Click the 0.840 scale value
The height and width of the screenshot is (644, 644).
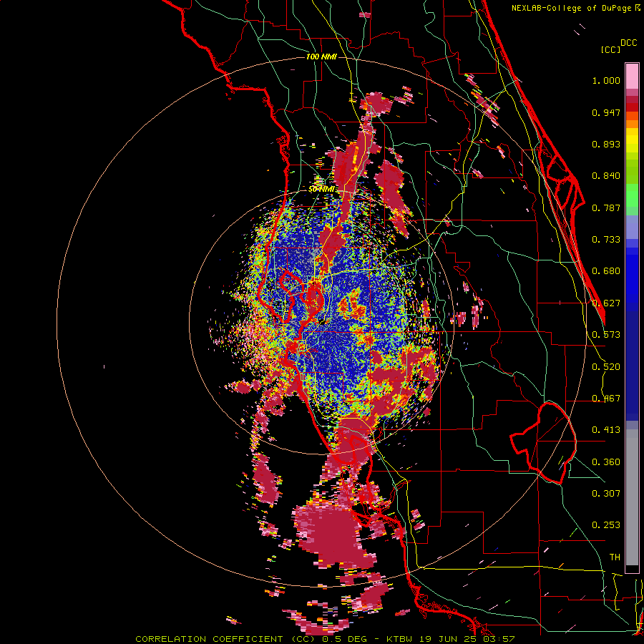606,176
